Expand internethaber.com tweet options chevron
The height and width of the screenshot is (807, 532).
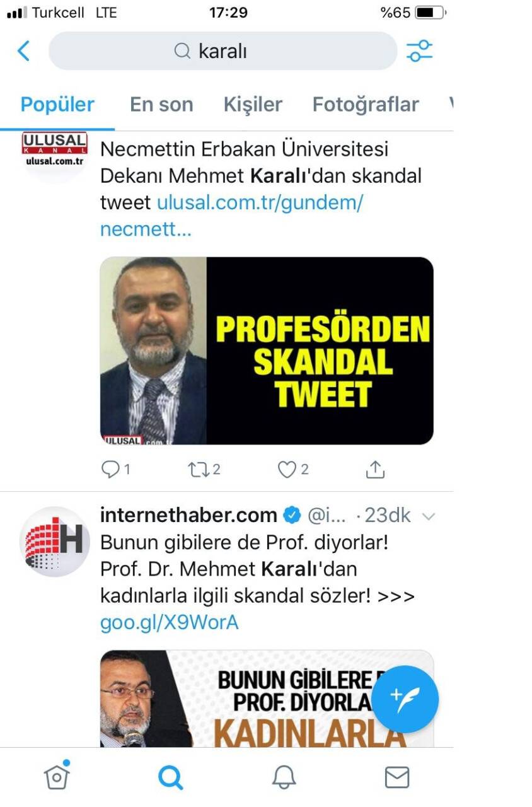428,517
